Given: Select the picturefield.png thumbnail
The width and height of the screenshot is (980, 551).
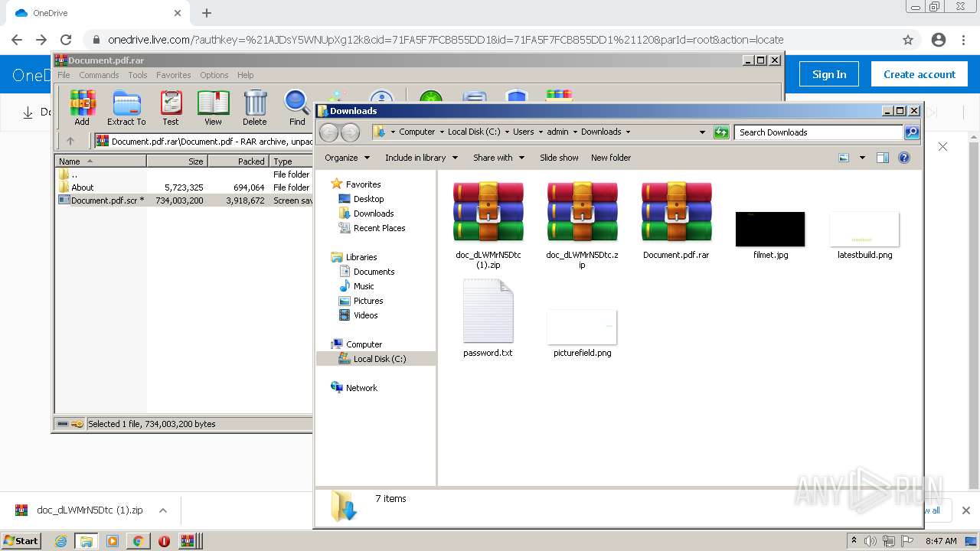Looking at the screenshot, I should pyautogui.click(x=582, y=328).
